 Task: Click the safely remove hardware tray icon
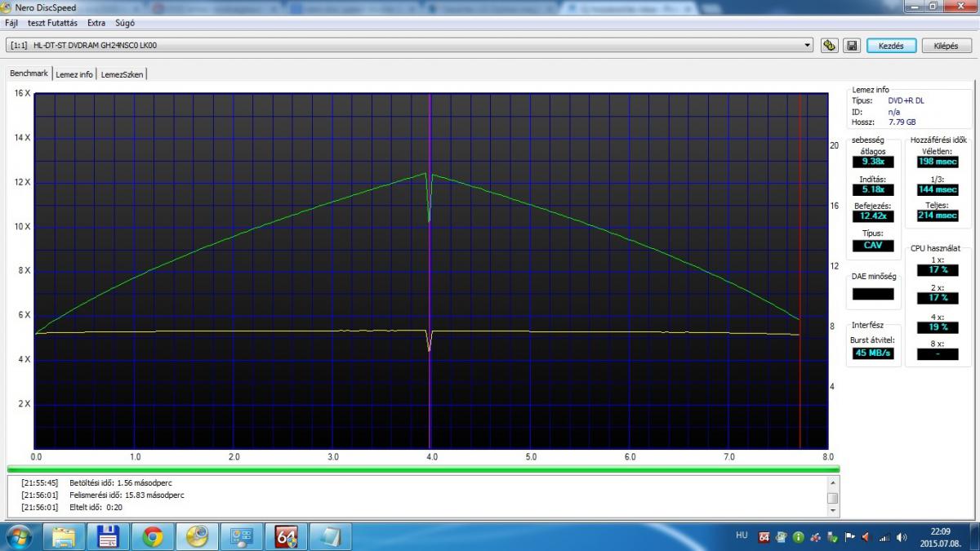(831, 537)
